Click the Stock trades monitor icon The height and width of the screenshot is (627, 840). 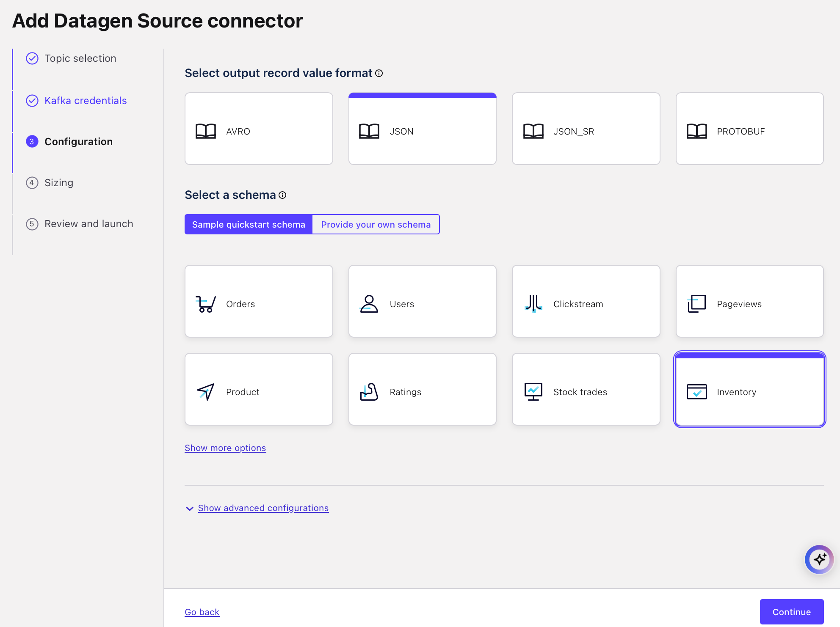click(533, 392)
